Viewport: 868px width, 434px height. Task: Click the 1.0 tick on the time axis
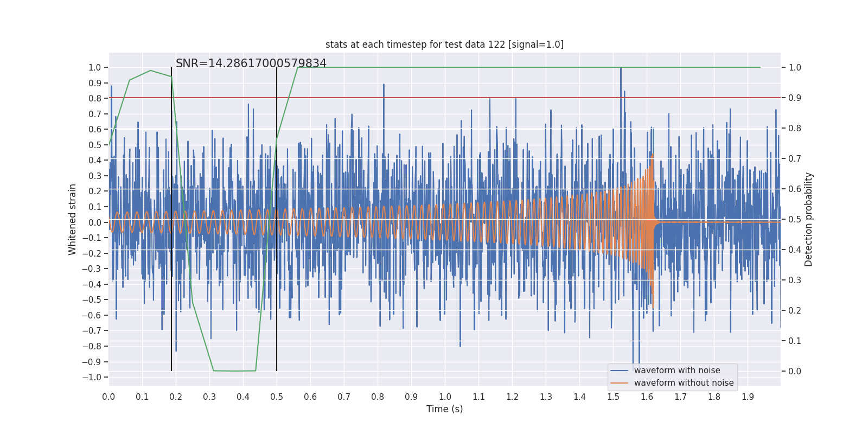tap(445, 397)
